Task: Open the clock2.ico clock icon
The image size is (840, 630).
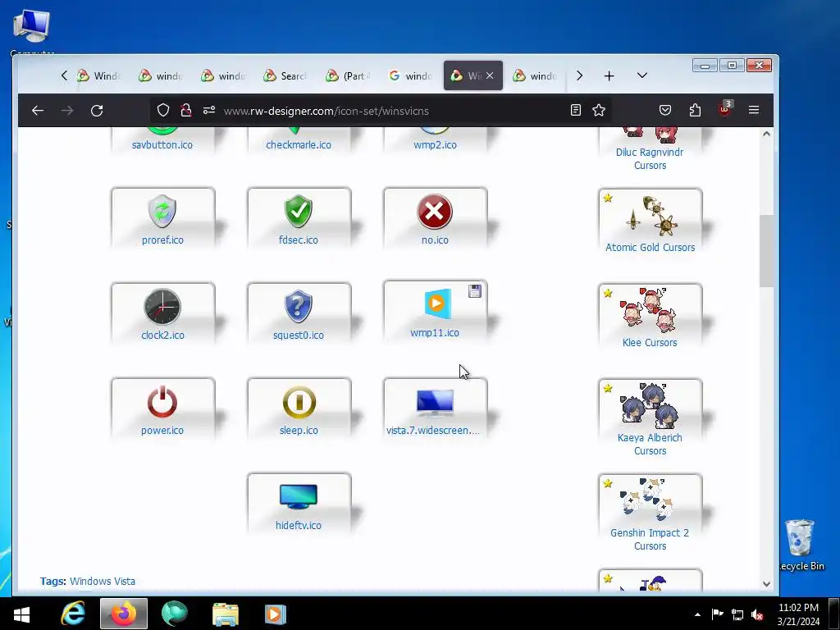Action: coord(162,307)
